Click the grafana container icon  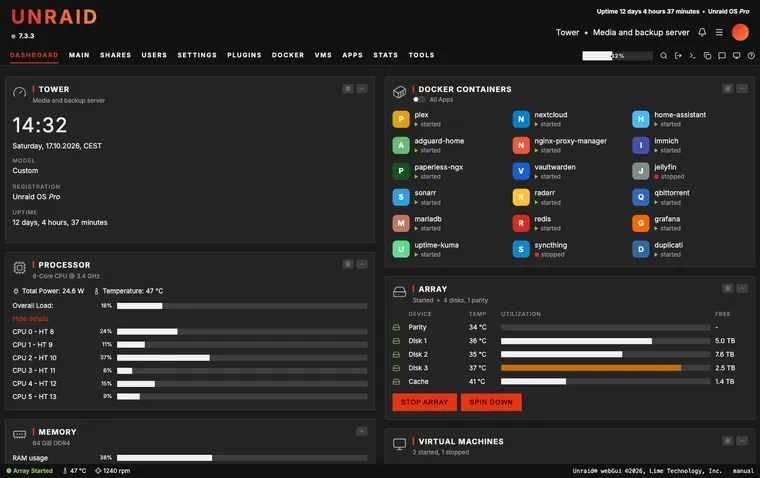click(x=641, y=223)
